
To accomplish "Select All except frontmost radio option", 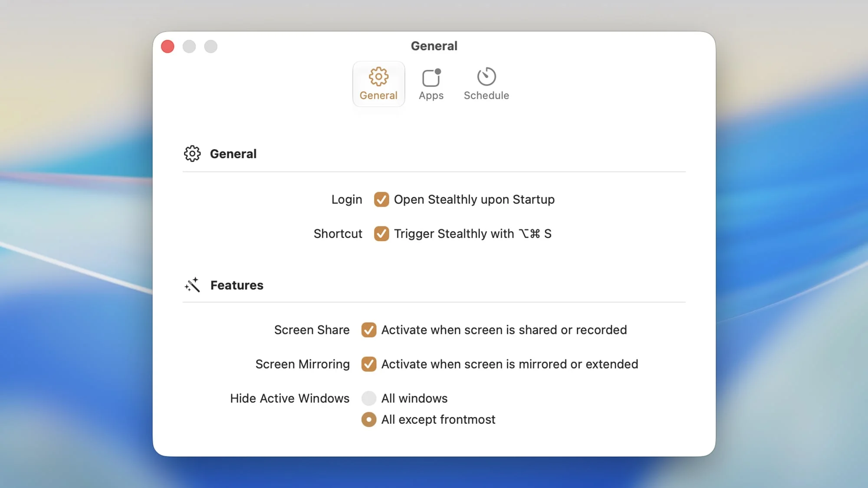I will [369, 419].
